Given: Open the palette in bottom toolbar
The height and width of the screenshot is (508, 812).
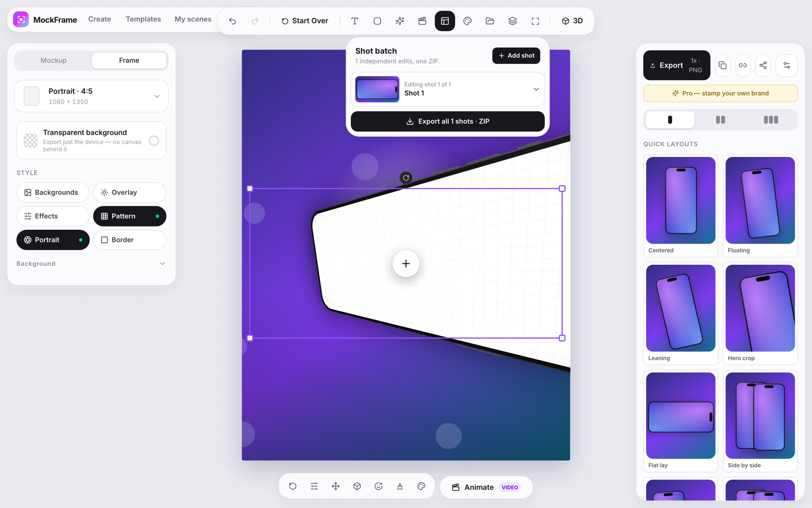Looking at the screenshot, I should click(x=421, y=486).
